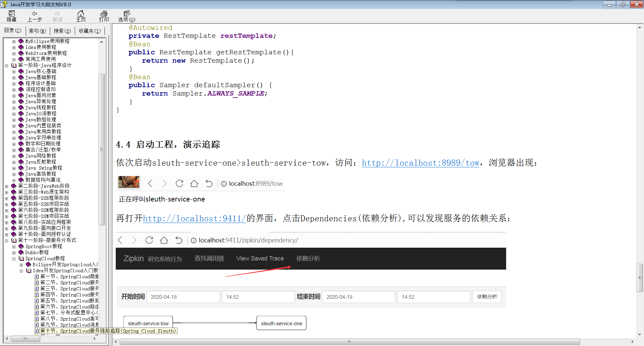
Task: Click the 前进 forward icon
Action: tap(57, 16)
